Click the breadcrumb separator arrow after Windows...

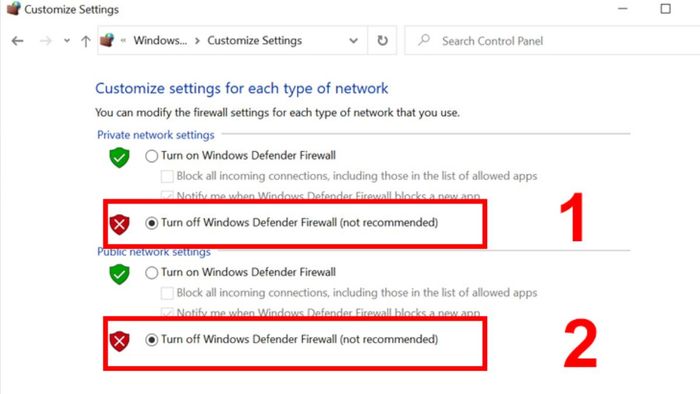coord(197,41)
